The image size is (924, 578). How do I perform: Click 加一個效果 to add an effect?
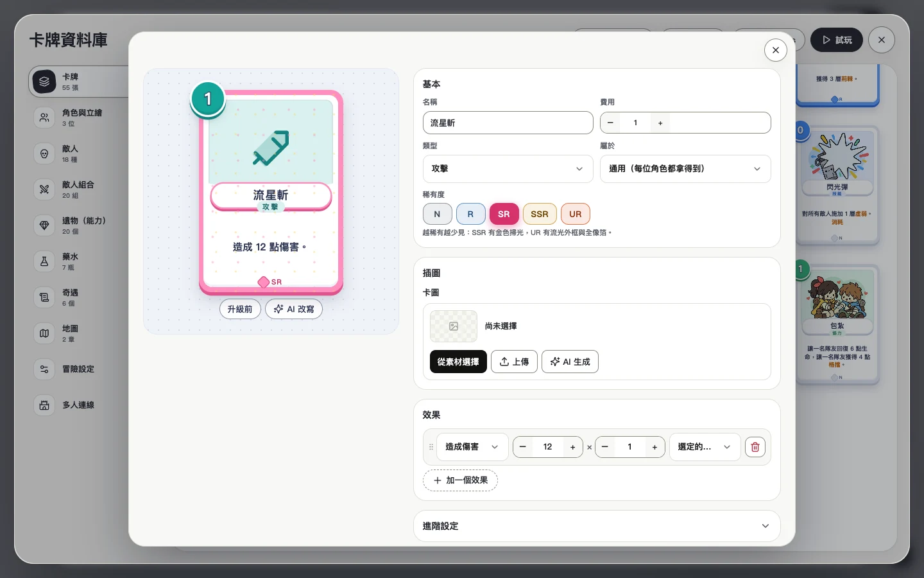pos(460,480)
